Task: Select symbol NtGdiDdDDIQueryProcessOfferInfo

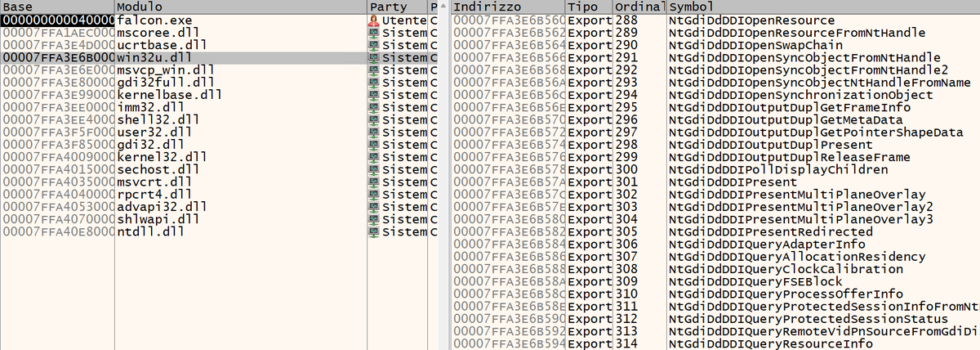Action: tap(786, 294)
